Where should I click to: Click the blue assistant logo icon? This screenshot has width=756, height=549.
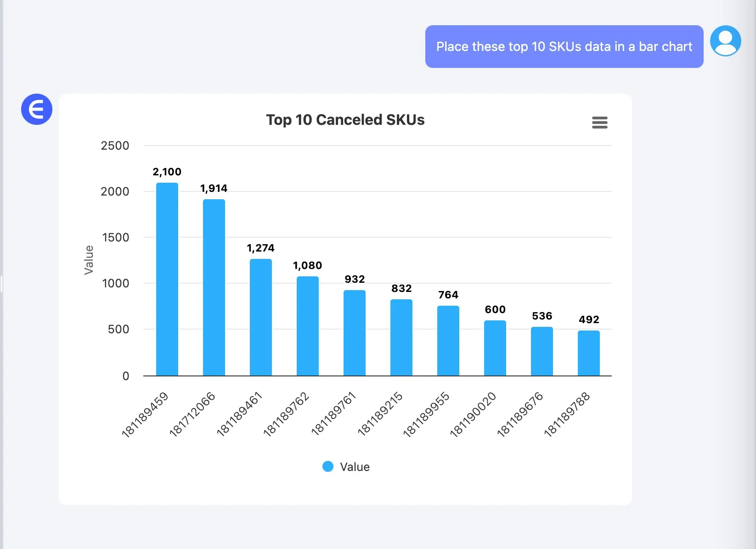36,109
